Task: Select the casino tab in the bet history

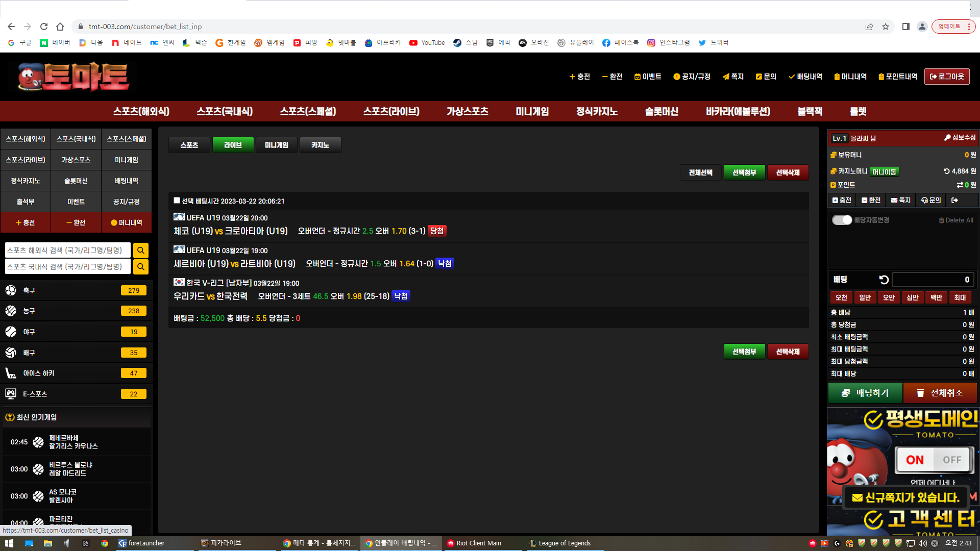Action: [320, 145]
